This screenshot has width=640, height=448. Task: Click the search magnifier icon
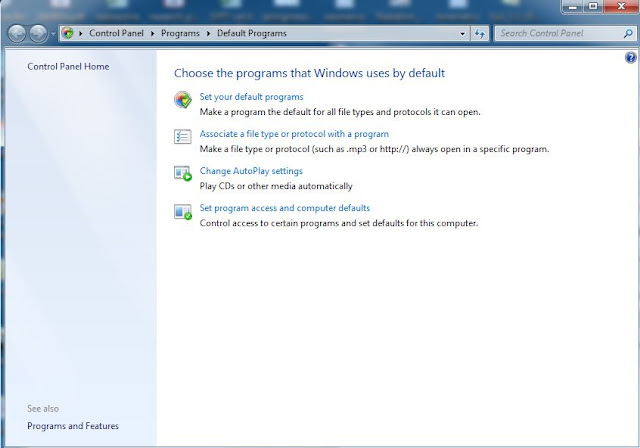[628, 33]
